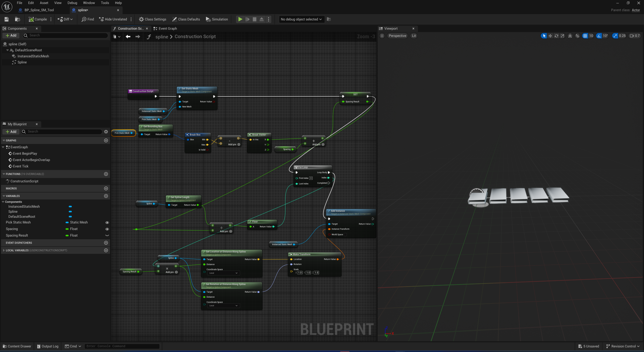Image resolution: width=644 pixels, height=352 pixels.
Task: Toggle visibility eye for Pick Static Mesh
Action: coord(107,222)
